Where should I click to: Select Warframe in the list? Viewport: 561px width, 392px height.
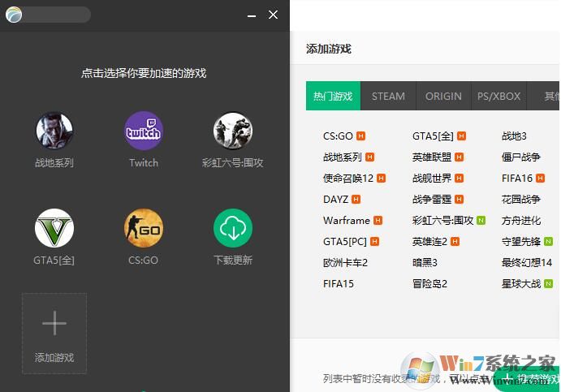[x=347, y=220]
